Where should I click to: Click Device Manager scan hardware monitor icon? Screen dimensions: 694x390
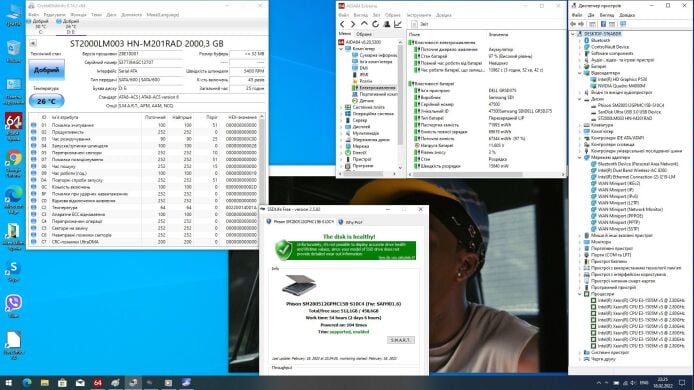click(x=623, y=24)
